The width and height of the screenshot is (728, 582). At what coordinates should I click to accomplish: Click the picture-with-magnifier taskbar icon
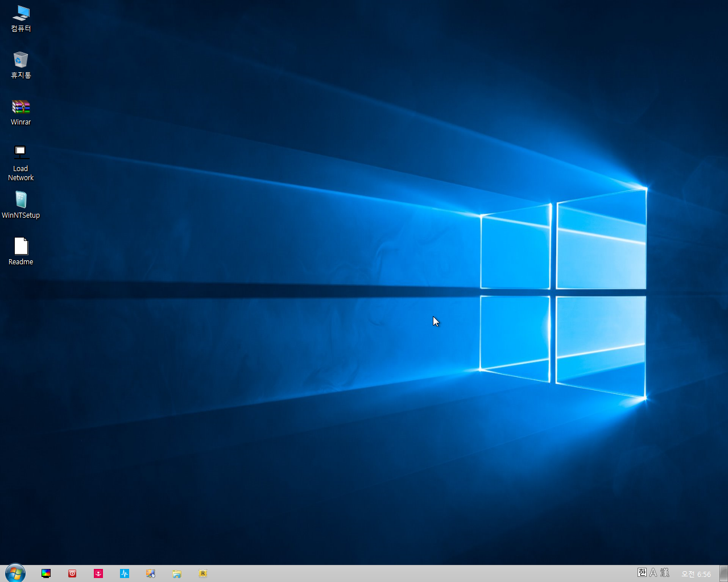tap(151, 573)
